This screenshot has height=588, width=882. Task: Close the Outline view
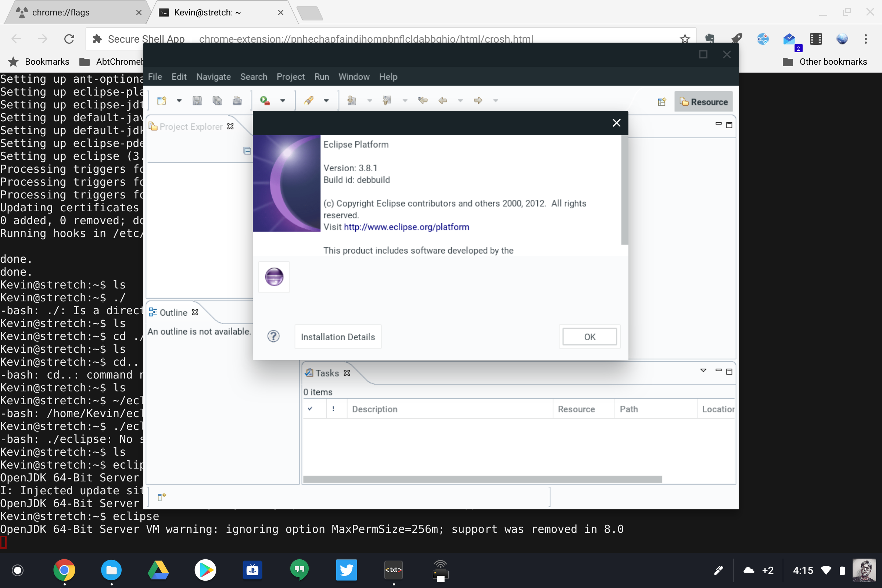pos(195,312)
